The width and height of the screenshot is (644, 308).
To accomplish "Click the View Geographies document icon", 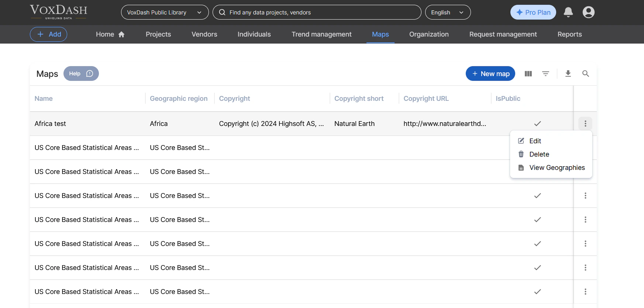I will point(521,168).
